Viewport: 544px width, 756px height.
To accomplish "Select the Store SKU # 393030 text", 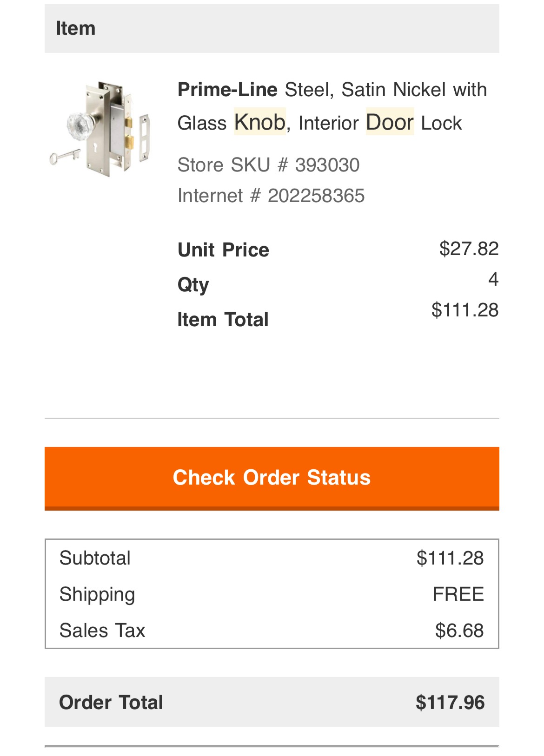I will 268,165.
